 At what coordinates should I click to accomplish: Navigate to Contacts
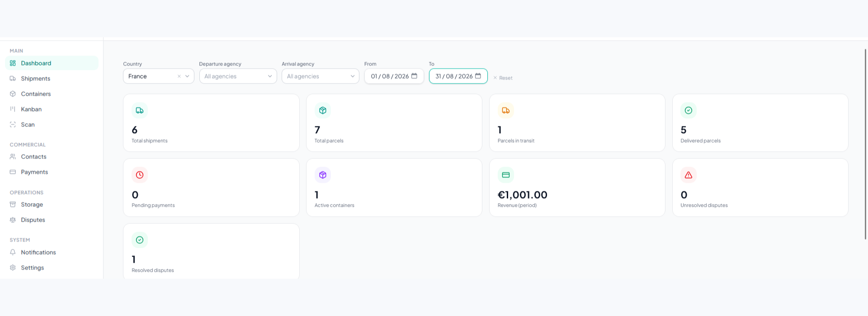[52, 157]
